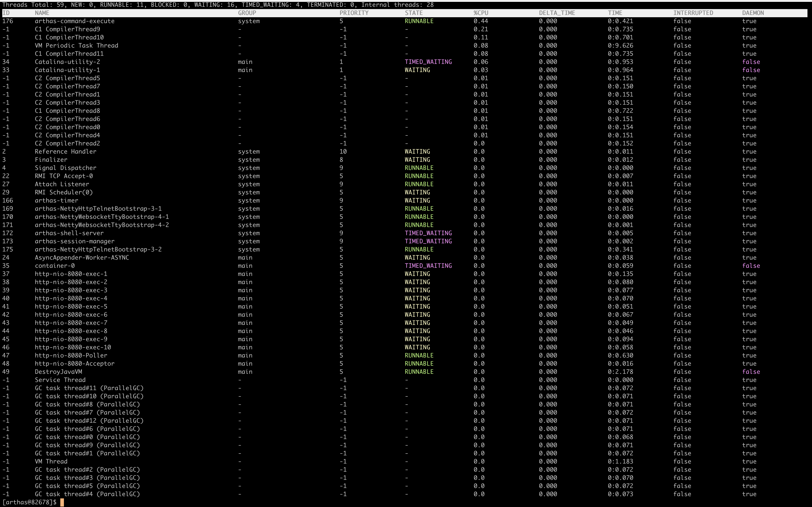Click the 0:9.626 time value

coord(620,46)
